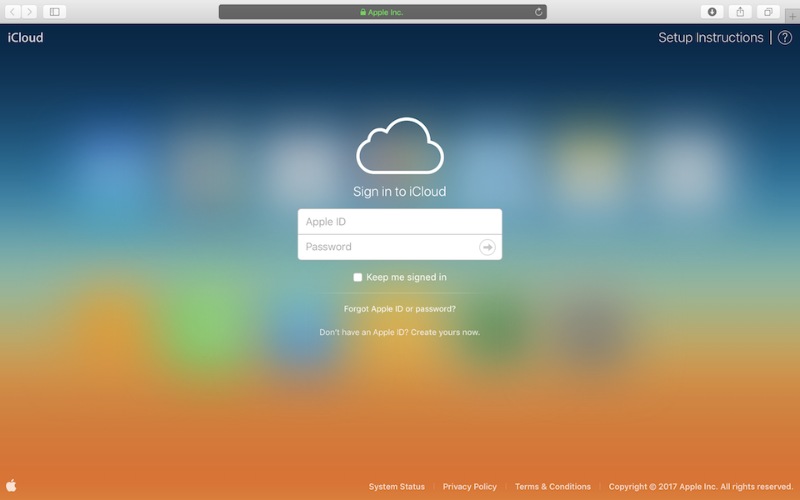Open the Share menu icon

740,12
